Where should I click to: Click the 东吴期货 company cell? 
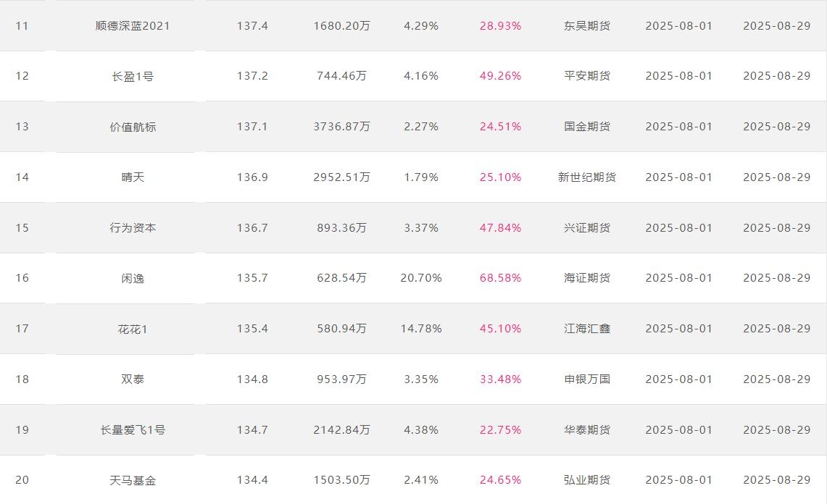pos(587,26)
